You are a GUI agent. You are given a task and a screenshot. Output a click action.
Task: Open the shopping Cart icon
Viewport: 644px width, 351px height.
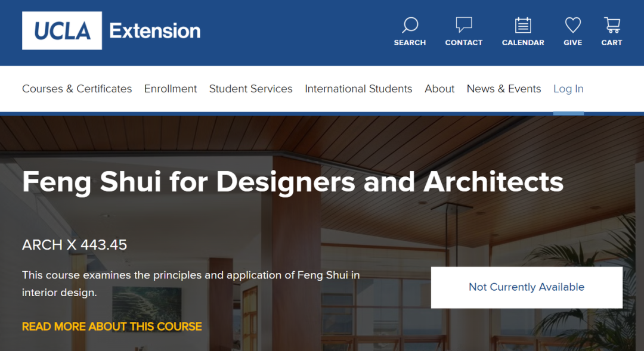(612, 26)
